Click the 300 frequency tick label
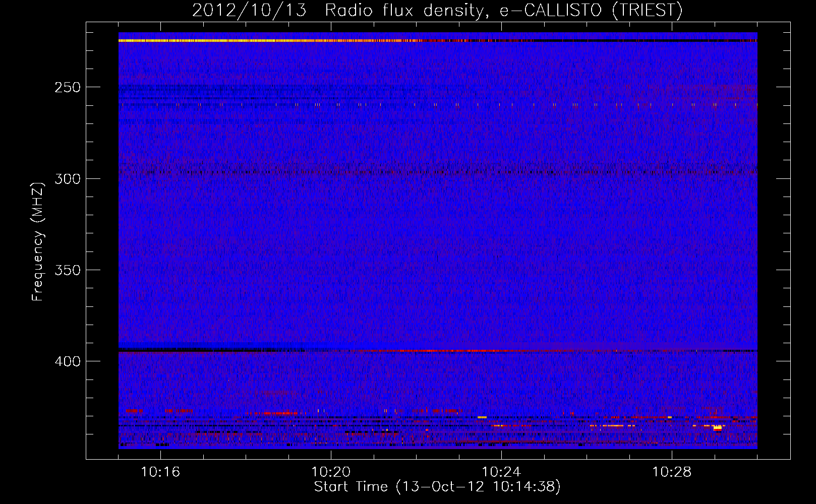This screenshot has width=816, height=504. coord(68,179)
